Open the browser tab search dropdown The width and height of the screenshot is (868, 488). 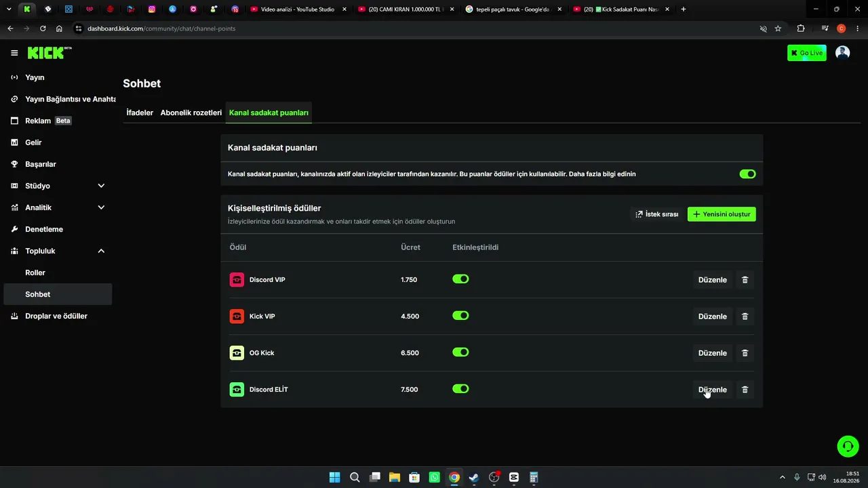click(x=9, y=9)
